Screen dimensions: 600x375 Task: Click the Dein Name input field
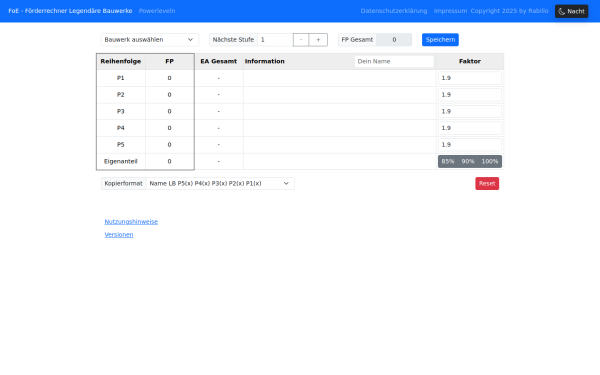pos(394,61)
